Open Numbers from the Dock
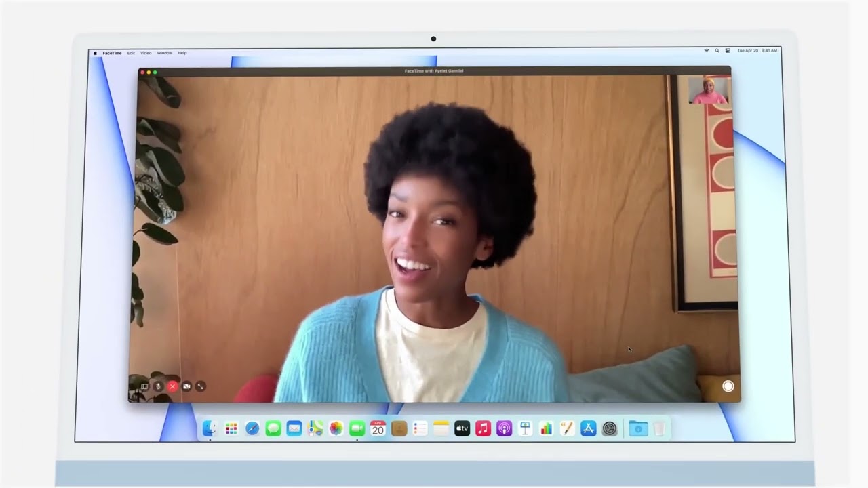Screen dimensions: 868x488 (546, 428)
